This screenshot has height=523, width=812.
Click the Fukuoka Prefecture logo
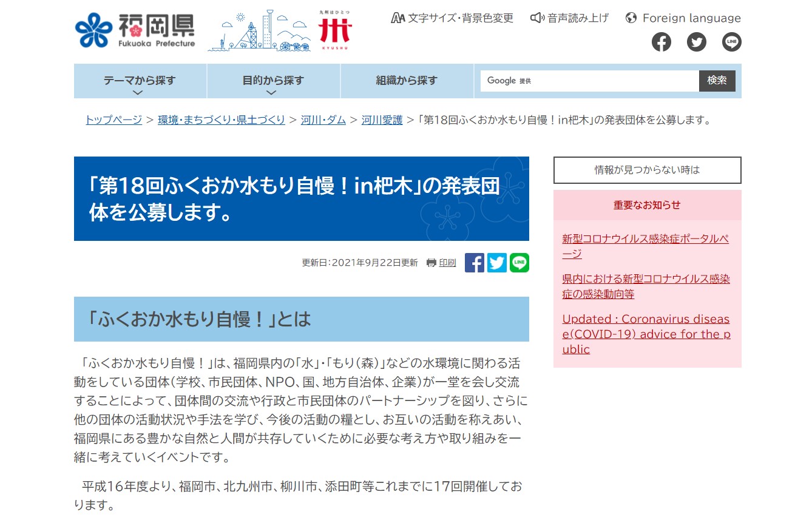[135, 30]
